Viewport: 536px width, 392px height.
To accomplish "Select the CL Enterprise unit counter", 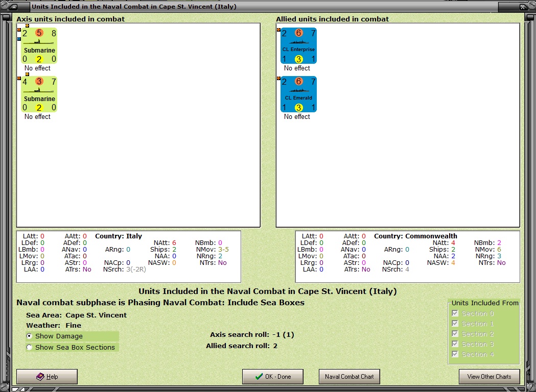I will [x=298, y=46].
